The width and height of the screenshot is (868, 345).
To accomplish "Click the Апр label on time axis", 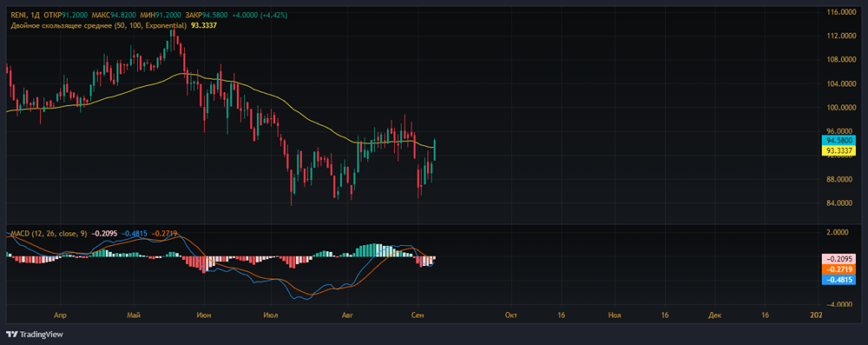I will click(x=61, y=315).
